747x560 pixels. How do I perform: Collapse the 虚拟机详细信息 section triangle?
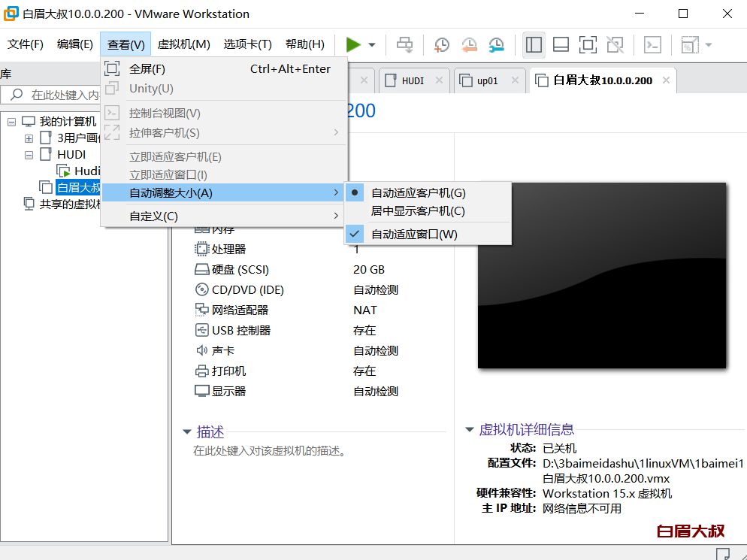click(x=470, y=430)
